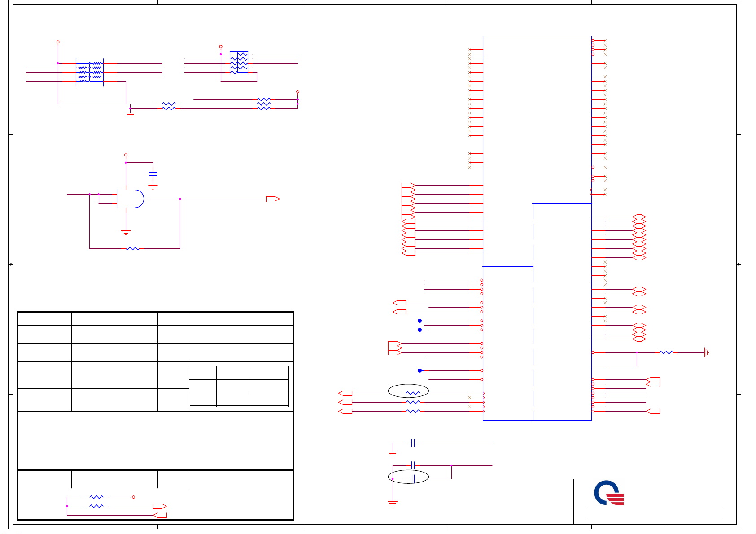756x534 pixels.
Task: Select the resistor wired to the sideways ground
Action: click(667, 352)
